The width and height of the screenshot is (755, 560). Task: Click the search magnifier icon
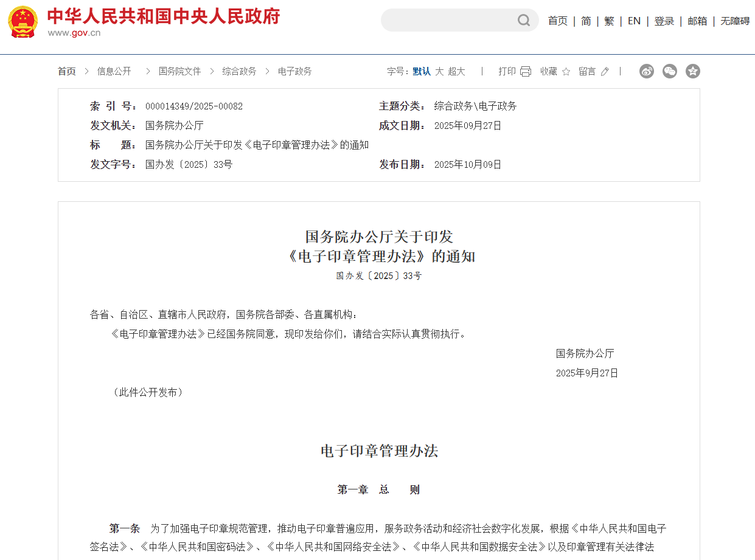523,21
